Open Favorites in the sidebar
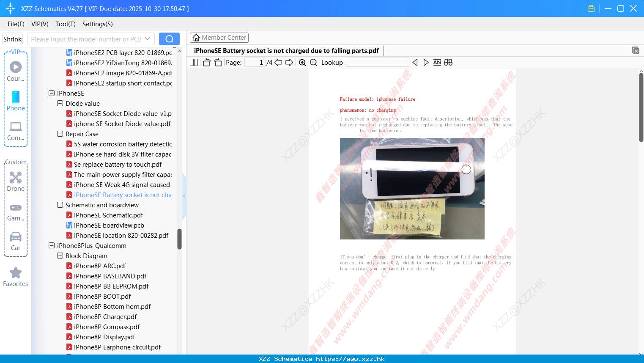 pyautogui.click(x=16, y=277)
